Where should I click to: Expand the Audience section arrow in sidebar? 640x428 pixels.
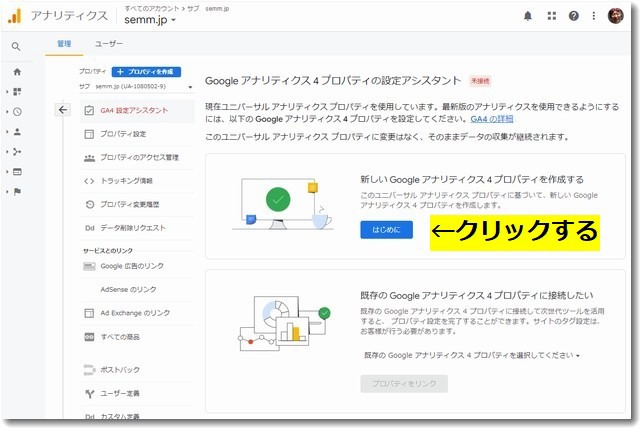click(x=7, y=132)
